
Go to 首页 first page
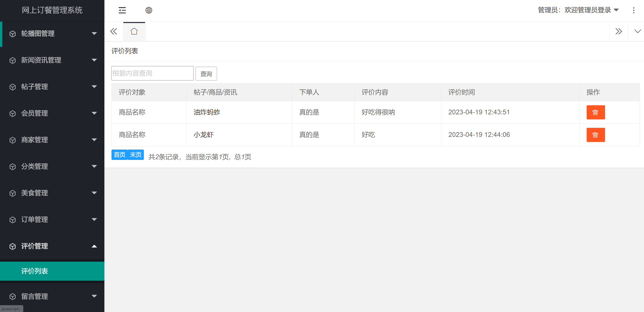tap(120, 155)
